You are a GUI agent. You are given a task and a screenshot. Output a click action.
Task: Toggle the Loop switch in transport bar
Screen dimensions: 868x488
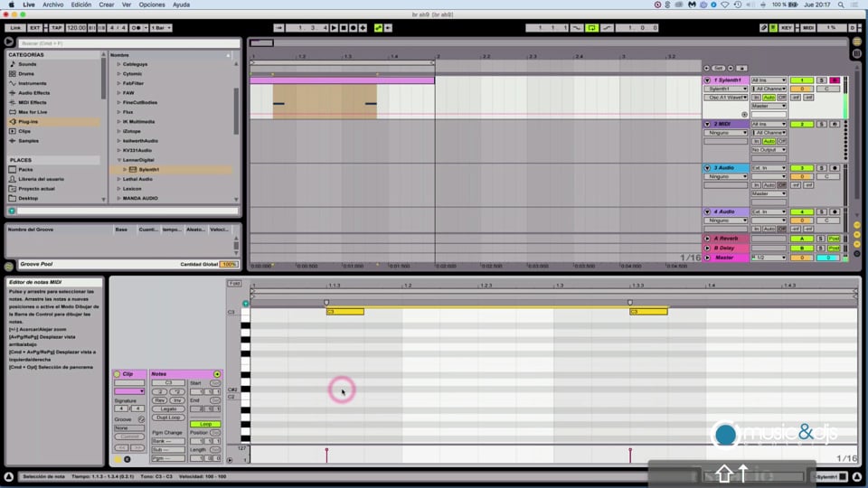point(591,28)
